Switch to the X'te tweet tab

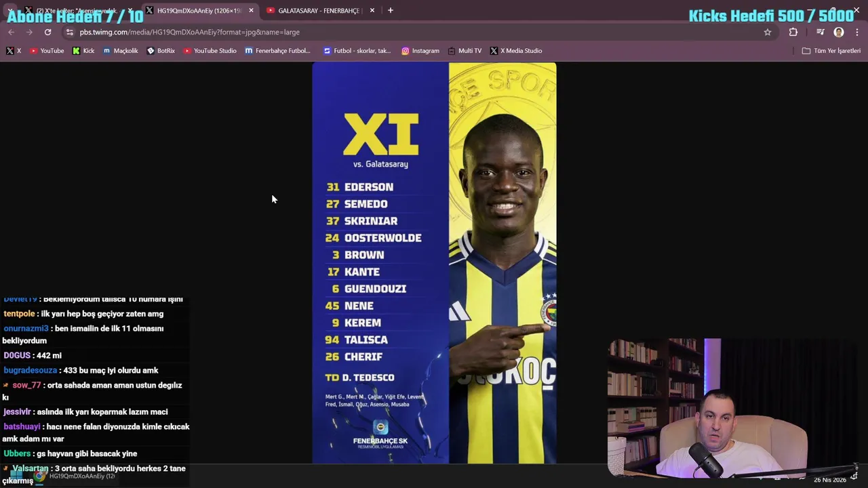click(x=71, y=10)
